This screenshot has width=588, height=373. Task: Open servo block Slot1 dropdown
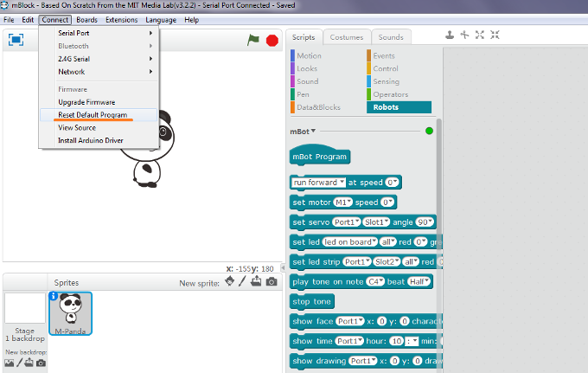[x=376, y=222]
